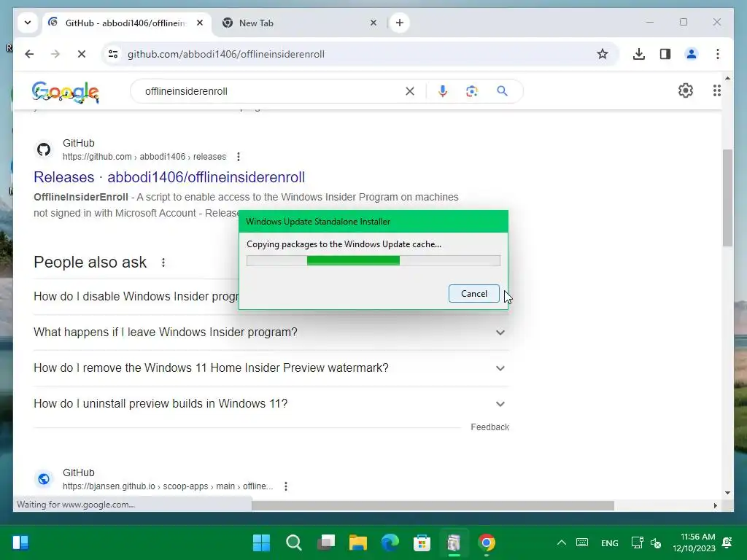Image resolution: width=747 pixels, height=560 pixels.
Task: Click the Windows Update Standalone Installer title bar
Action: (373, 222)
